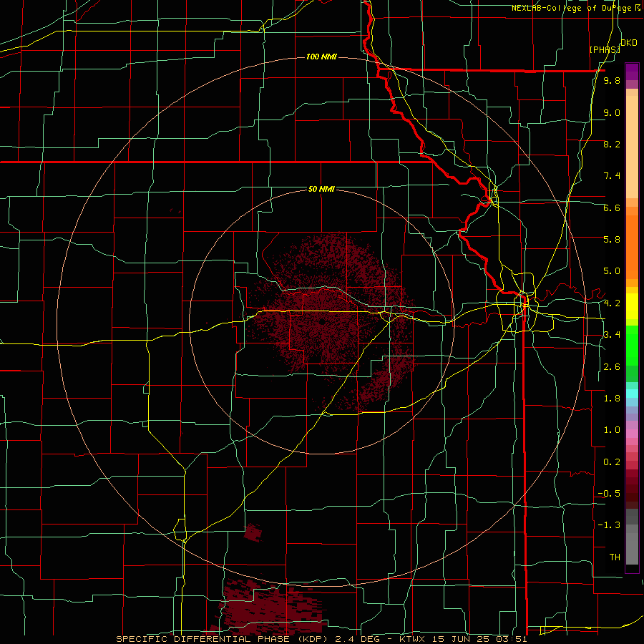Click the [PHAS] label above the scale
The width and height of the screenshot is (644, 644).
click(x=605, y=49)
